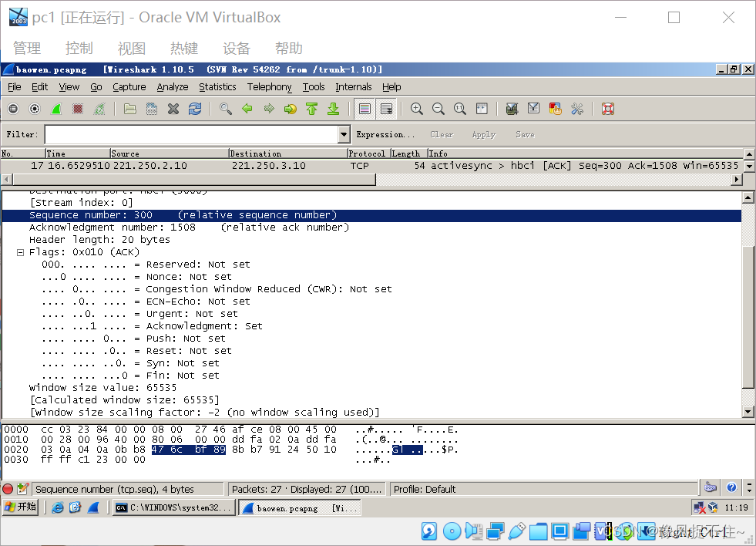
Task: Restart the current capture icon
Action: click(99, 109)
